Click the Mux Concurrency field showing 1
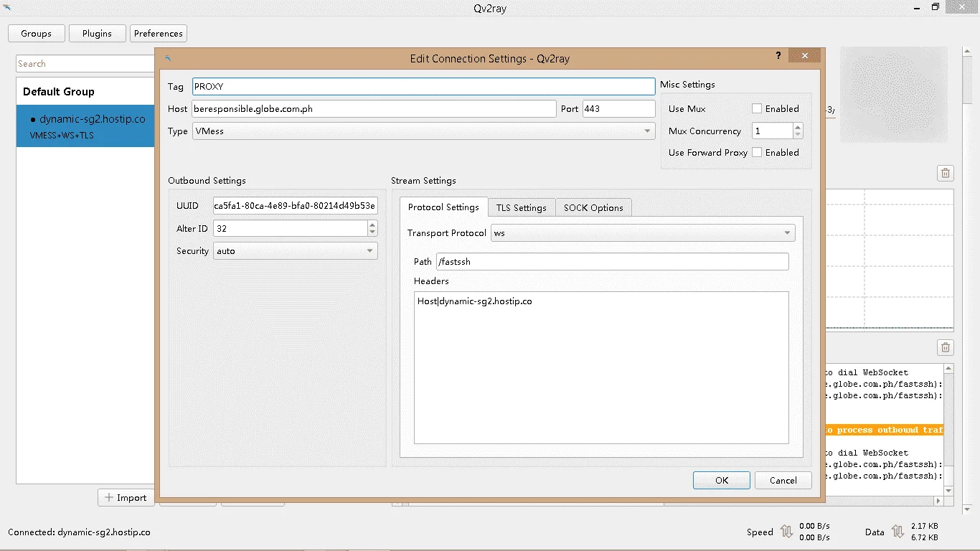This screenshot has height=551, width=980. 773,131
